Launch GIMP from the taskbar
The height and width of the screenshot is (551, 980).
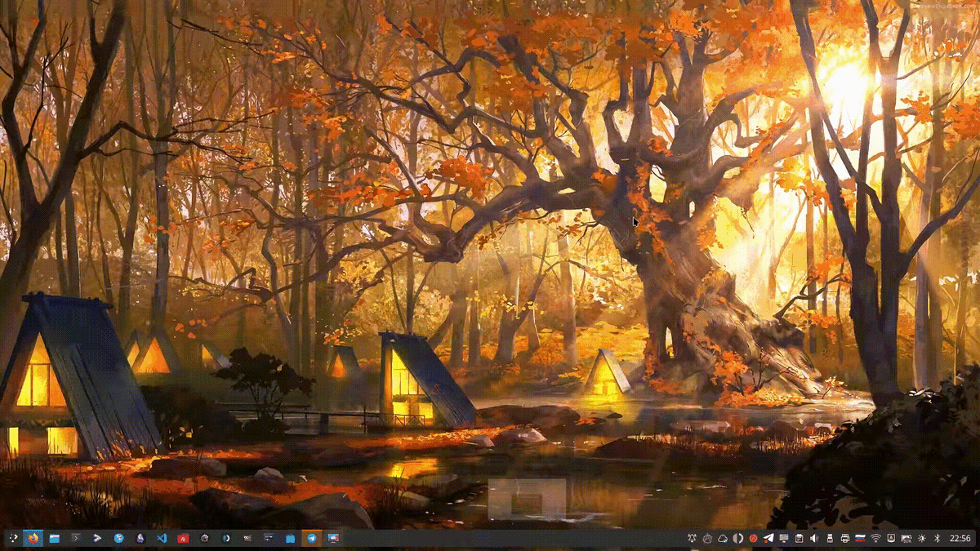click(x=247, y=539)
